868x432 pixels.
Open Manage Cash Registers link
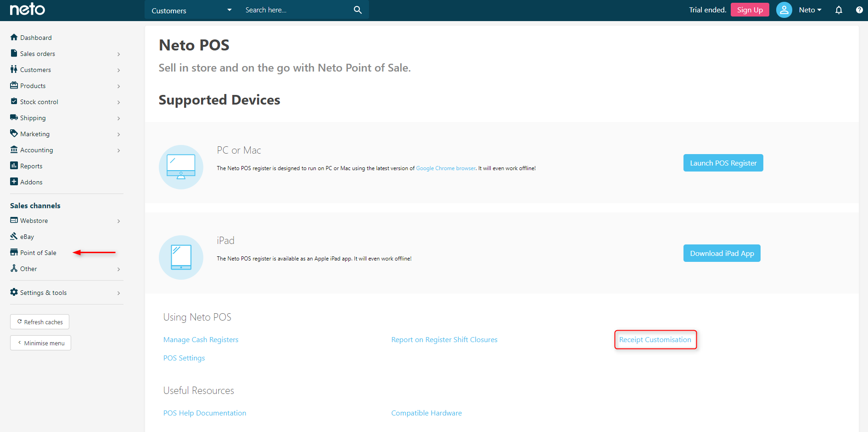click(x=201, y=340)
